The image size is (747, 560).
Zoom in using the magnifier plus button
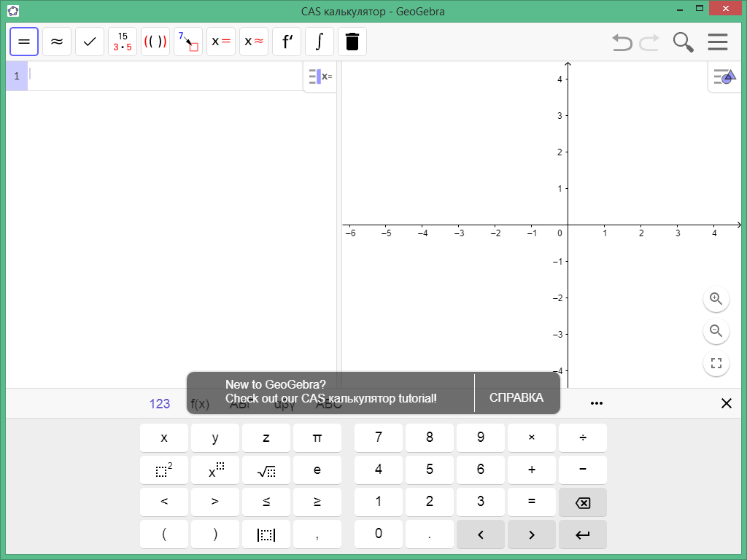716,299
